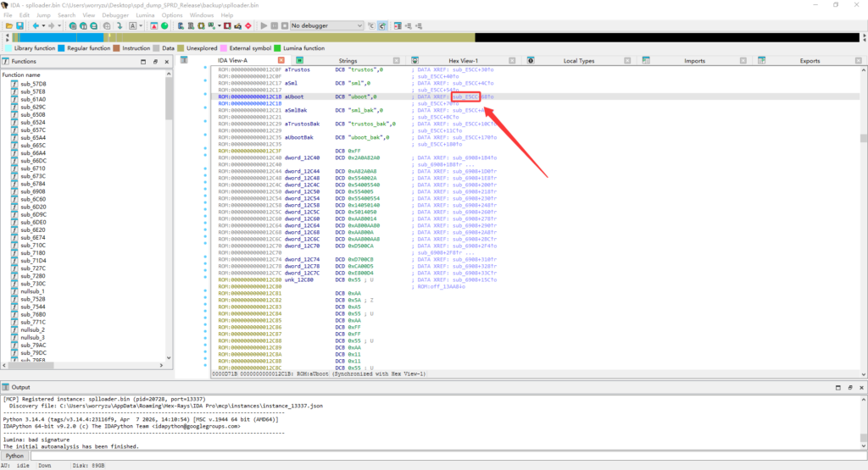The image size is (868, 470).
Task: Open the back-arrow history dropdown
Action: pos(43,26)
